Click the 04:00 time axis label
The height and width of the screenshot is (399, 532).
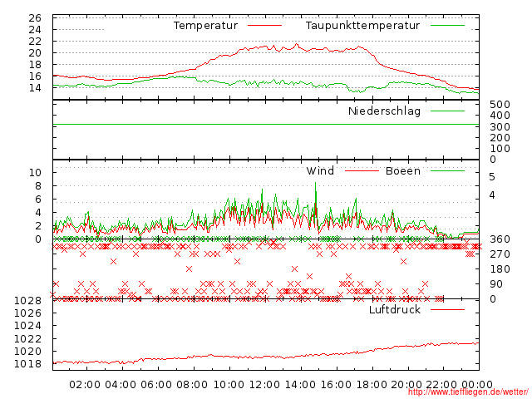(x=121, y=385)
